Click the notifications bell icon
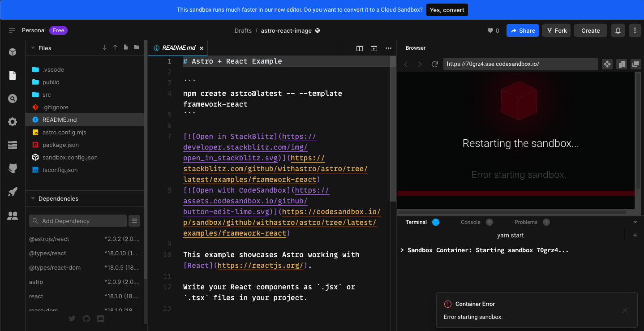This screenshot has height=331, width=644. pyautogui.click(x=618, y=30)
